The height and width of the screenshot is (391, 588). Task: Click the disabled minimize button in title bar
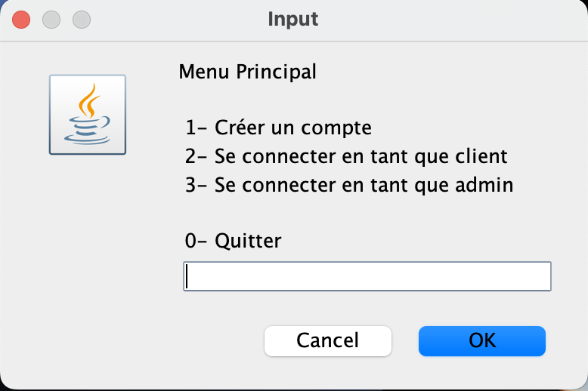[51, 19]
